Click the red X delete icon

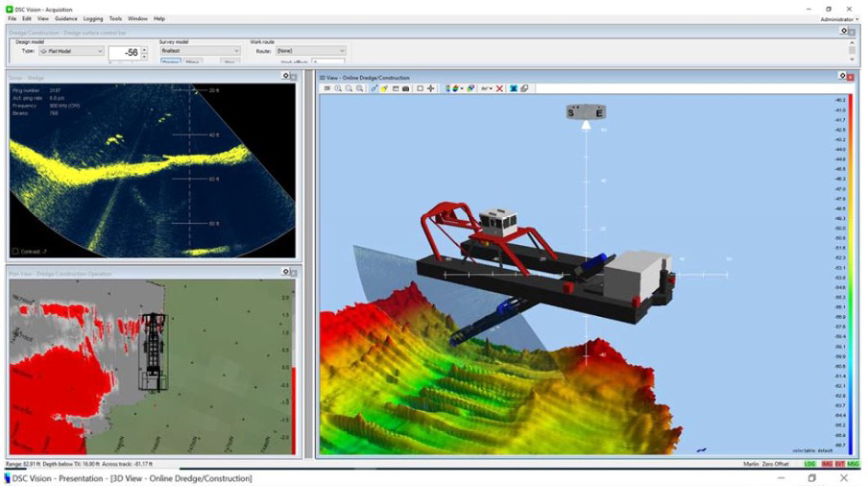[x=499, y=88]
